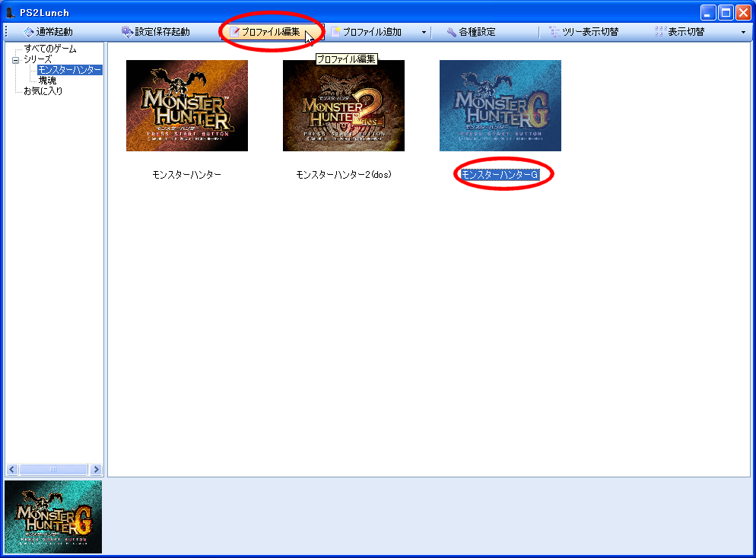Select モンスターハンター tree item
Screen dimensions: 756x558
[x=70, y=70]
